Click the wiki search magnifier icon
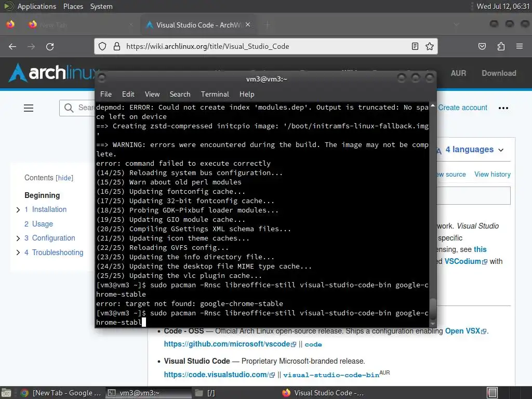The height and width of the screenshot is (399, 532). [x=69, y=108]
